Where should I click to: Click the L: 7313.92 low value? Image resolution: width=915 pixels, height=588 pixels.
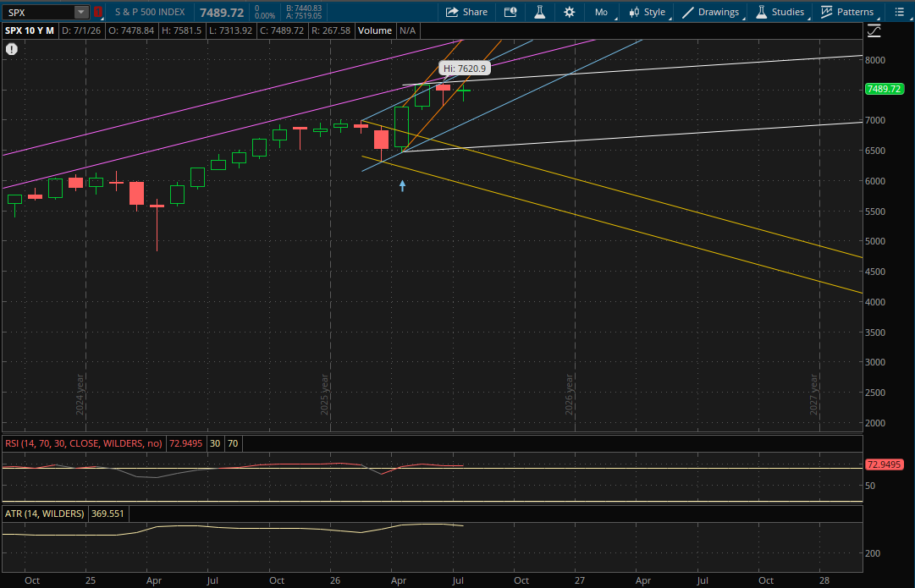point(230,30)
